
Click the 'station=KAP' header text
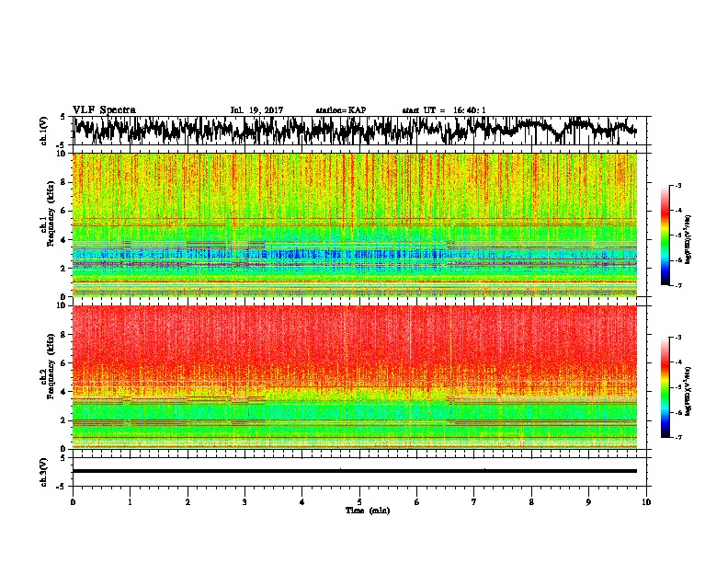coord(341,110)
